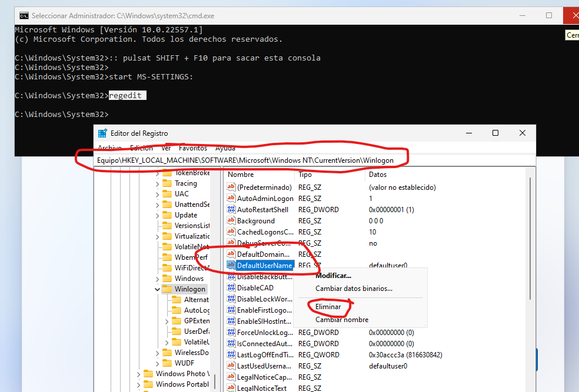
Task: Click the Registry Editor title bar icon
Action: (x=102, y=133)
